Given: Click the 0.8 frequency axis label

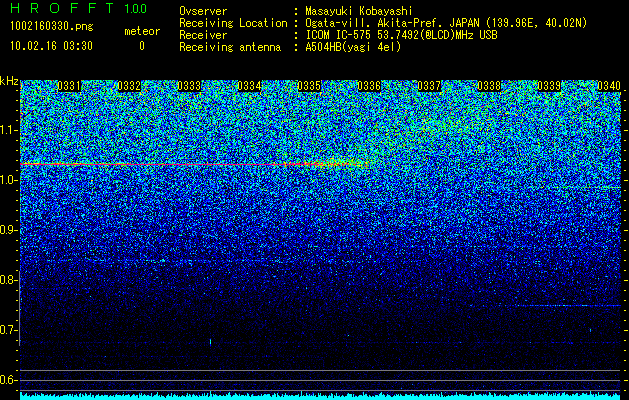Looking at the screenshot, I should [x=9, y=280].
